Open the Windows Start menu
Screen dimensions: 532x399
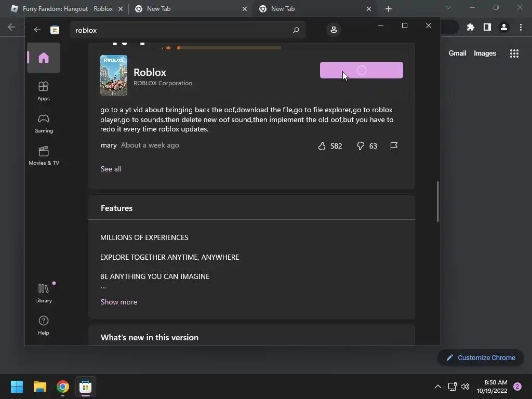coord(17,387)
